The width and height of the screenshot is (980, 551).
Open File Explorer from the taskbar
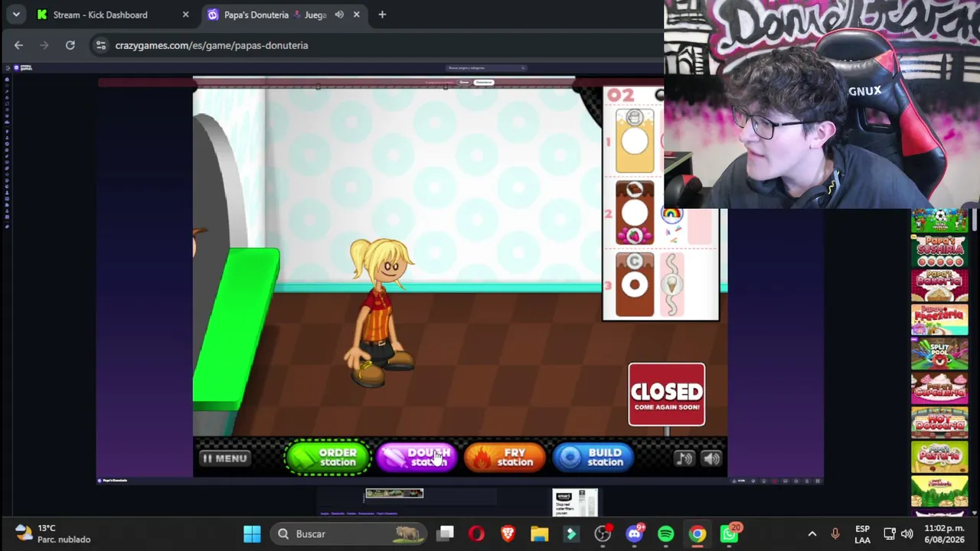540,533
